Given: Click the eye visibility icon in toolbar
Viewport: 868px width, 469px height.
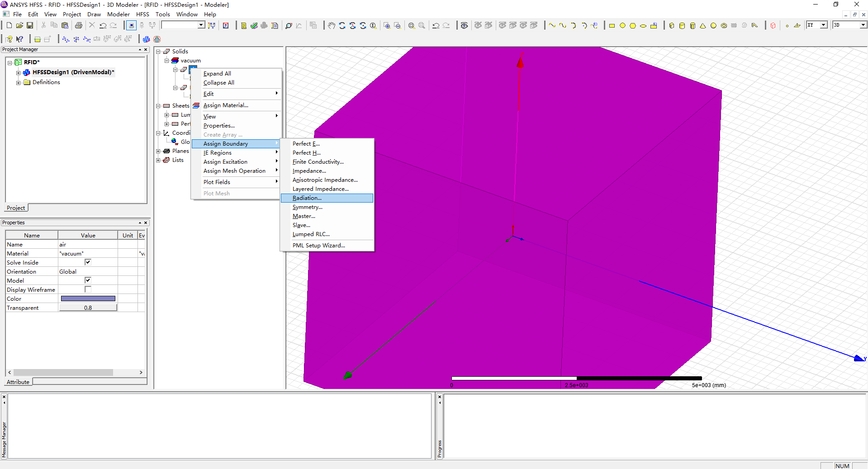Looking at the screenshot, I should 464,25.
